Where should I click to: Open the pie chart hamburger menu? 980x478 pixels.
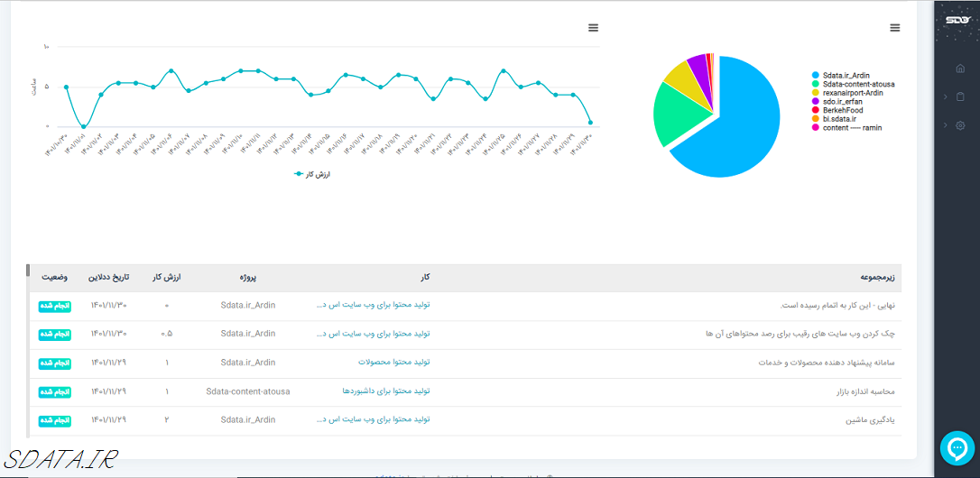pos(894,28)
